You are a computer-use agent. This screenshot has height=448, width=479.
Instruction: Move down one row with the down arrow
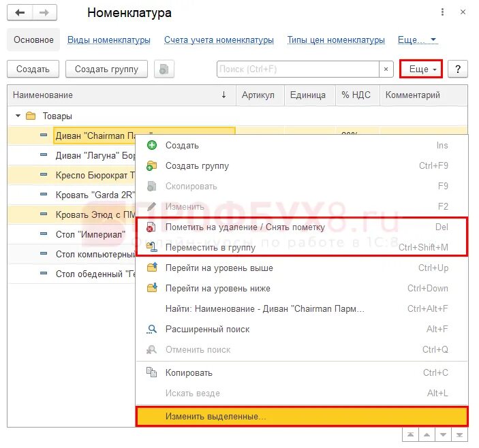(x=444, y=434)
